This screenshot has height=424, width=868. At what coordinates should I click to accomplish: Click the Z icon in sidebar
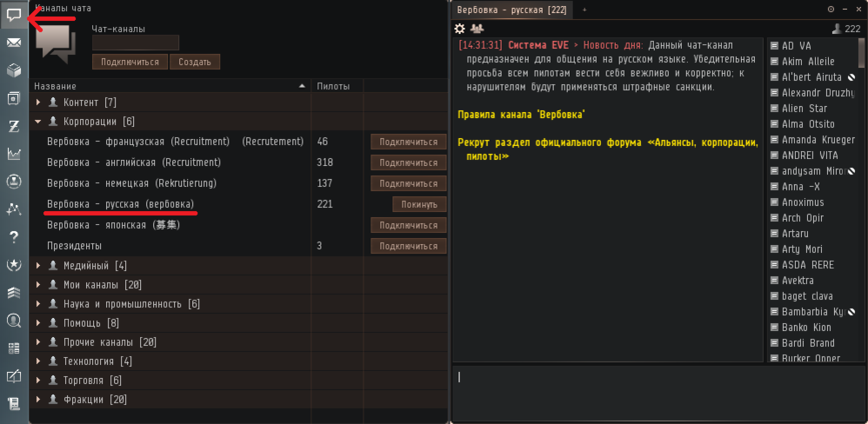[14, 126]
